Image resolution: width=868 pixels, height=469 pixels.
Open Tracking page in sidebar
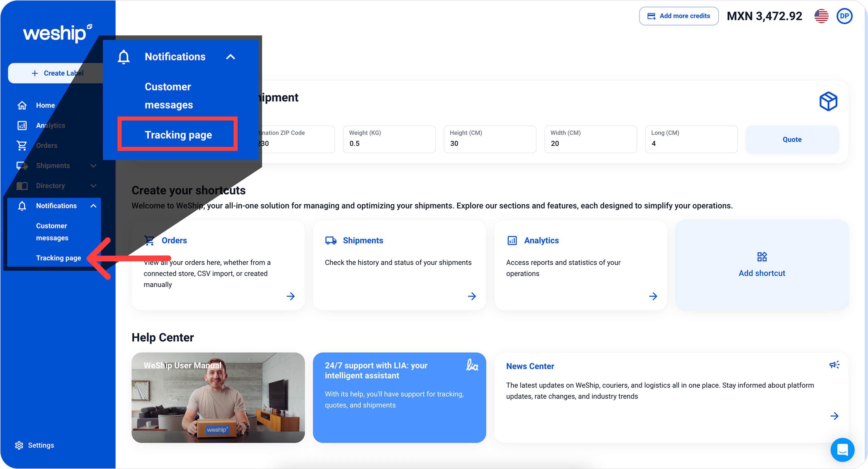58,258
